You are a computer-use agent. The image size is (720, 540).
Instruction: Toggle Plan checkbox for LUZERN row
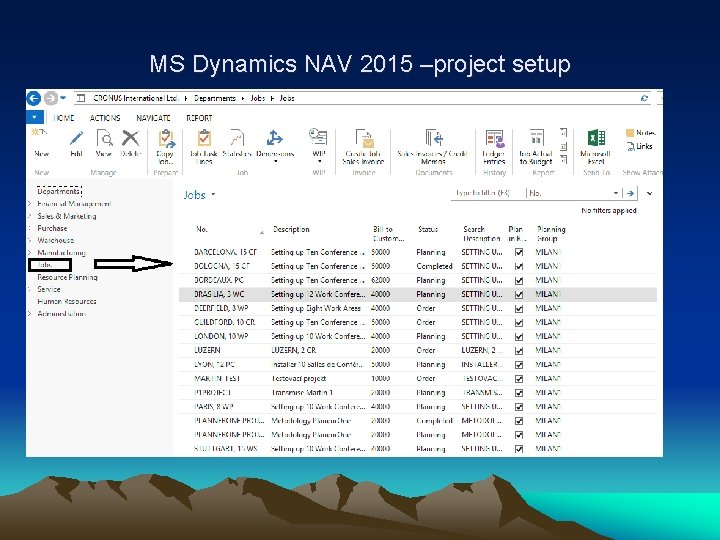click(x=519, y=351)
